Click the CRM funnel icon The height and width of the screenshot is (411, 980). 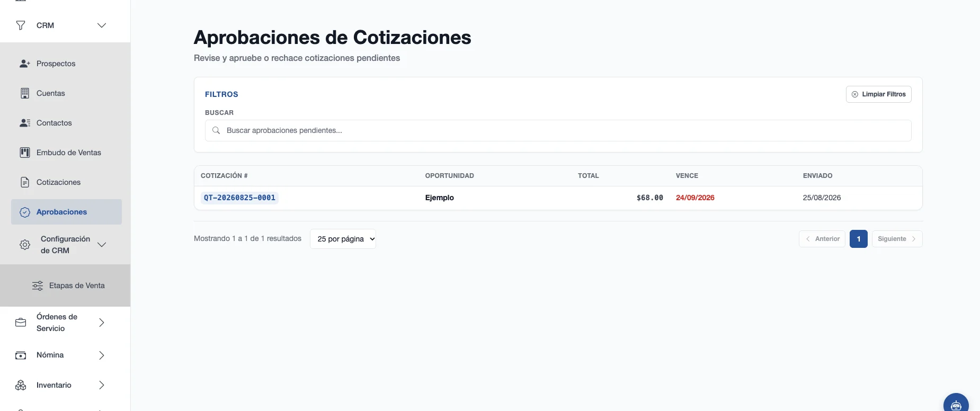(21, 25)
